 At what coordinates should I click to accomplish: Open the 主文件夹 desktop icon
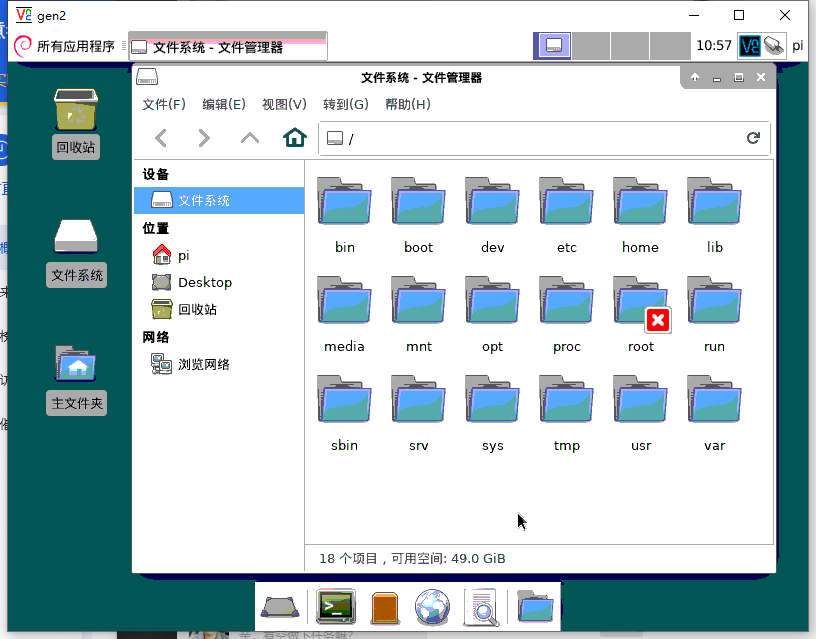(x=76, y=380)
